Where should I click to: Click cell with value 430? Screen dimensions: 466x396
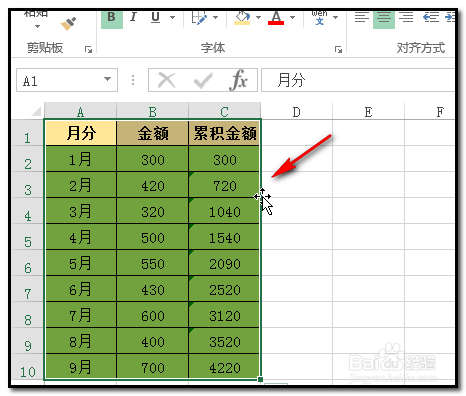point(153,289)
